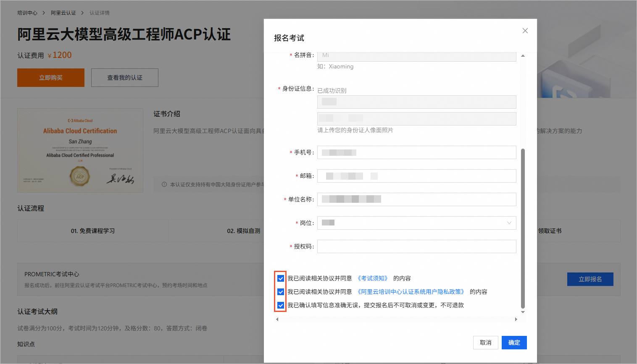Click the 认证流程 heading
The width and height of the screenshot is (637, 364).
31,208
